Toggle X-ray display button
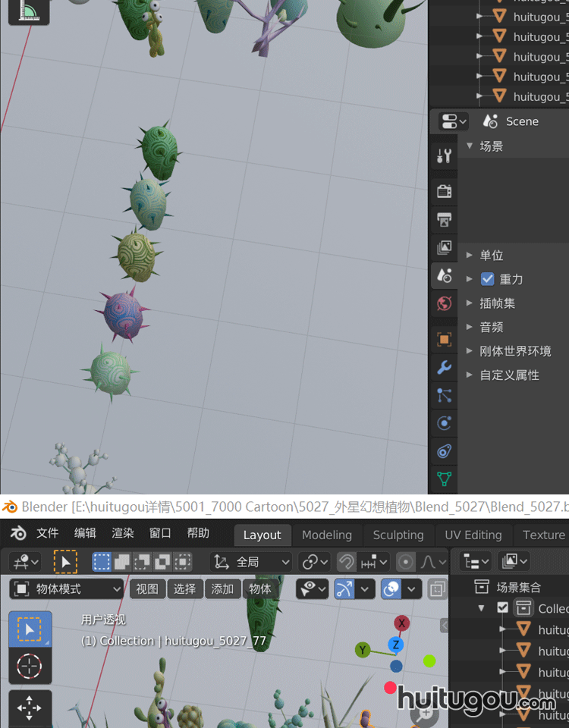The height and width of the screenshot is (728, 569). coord(437,590)
